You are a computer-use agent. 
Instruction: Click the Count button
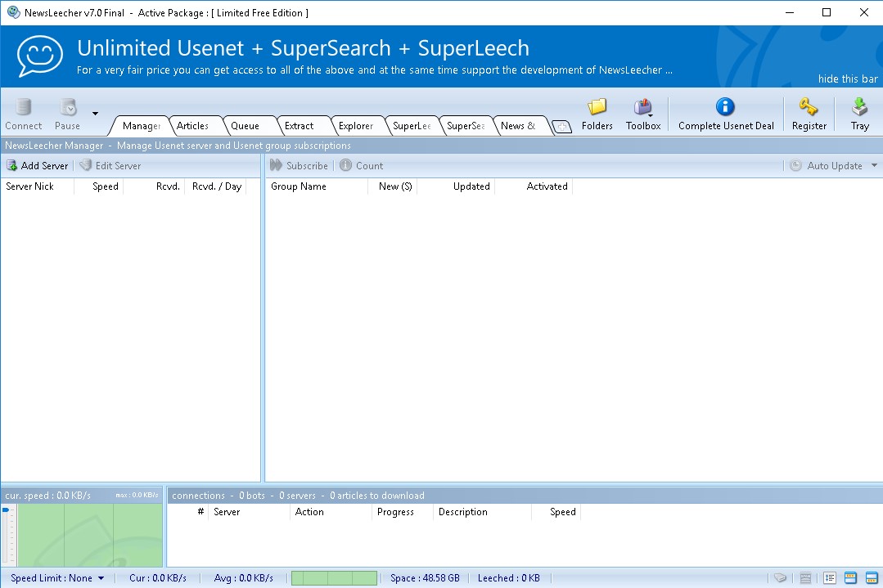click(x=362, y=165)
